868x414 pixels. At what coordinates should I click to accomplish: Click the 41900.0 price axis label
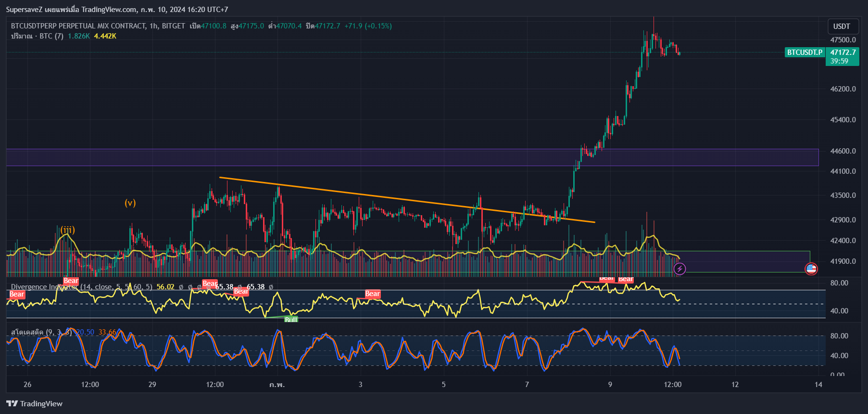click(x=843, y=261)
